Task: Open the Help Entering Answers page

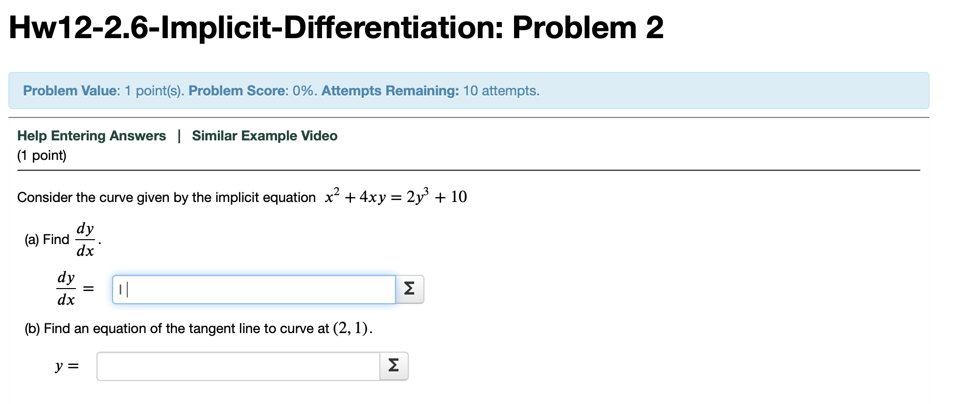Action: click(x=91, y=135)
